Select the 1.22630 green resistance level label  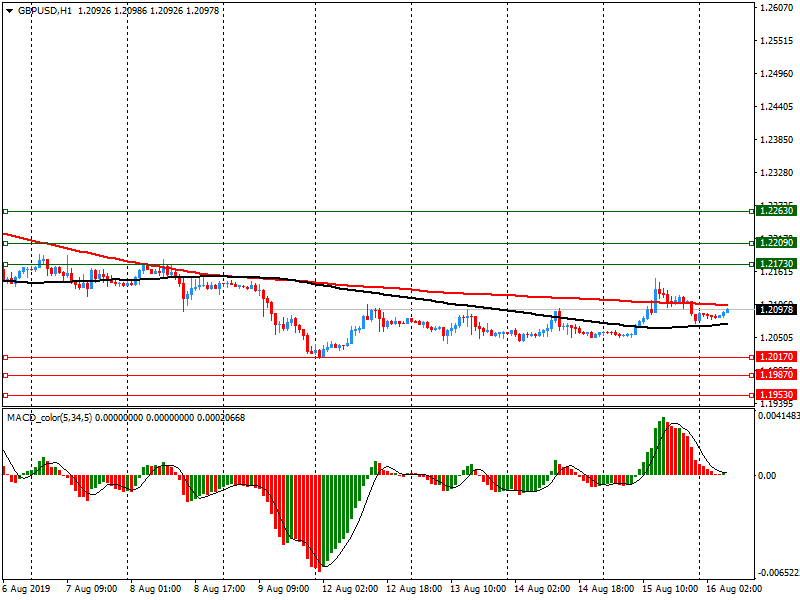(x=776, y=211)
